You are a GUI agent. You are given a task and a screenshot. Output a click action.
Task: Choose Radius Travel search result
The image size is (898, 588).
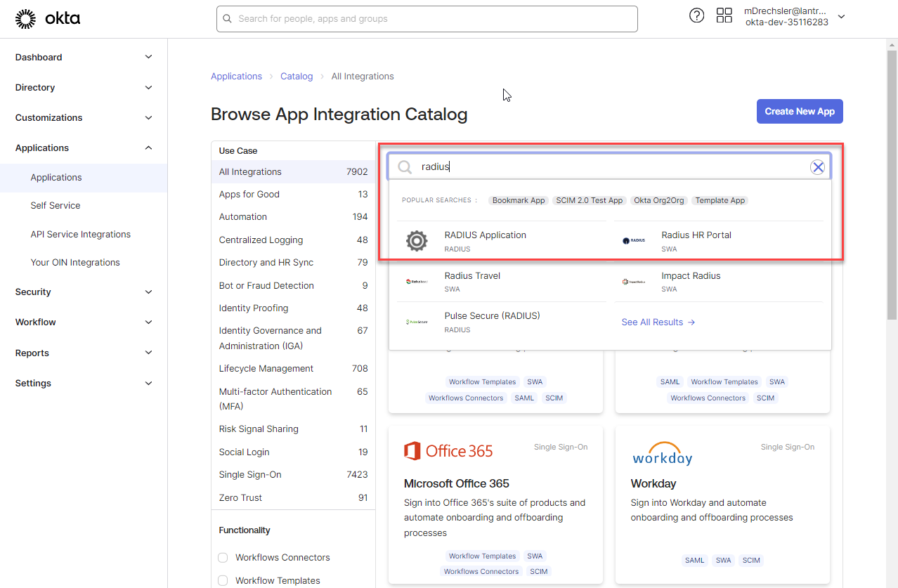click(x=502, y=282)
